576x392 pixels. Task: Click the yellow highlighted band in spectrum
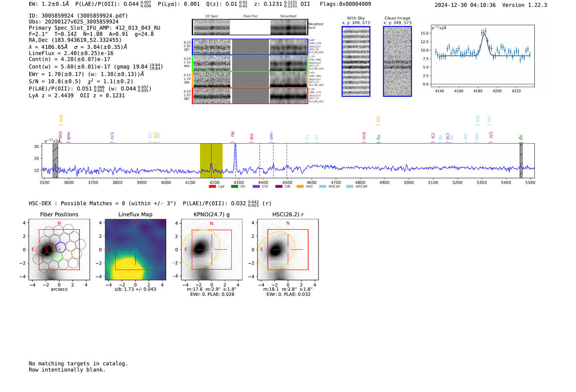[x=211, y=161]
